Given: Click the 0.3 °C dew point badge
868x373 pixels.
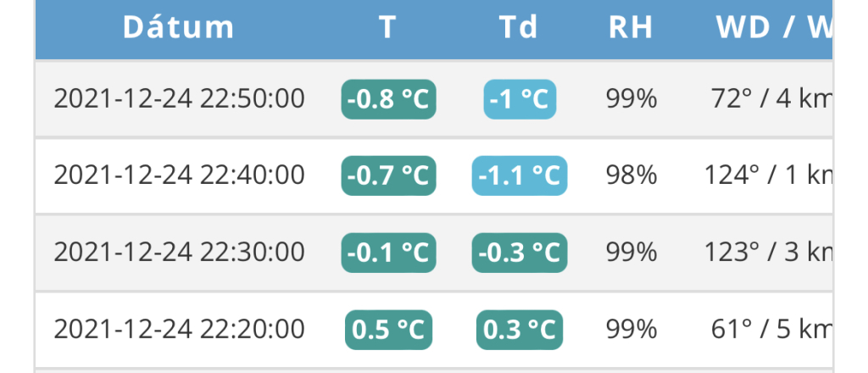Looking at the screenshot, I should tap(520, 329).
